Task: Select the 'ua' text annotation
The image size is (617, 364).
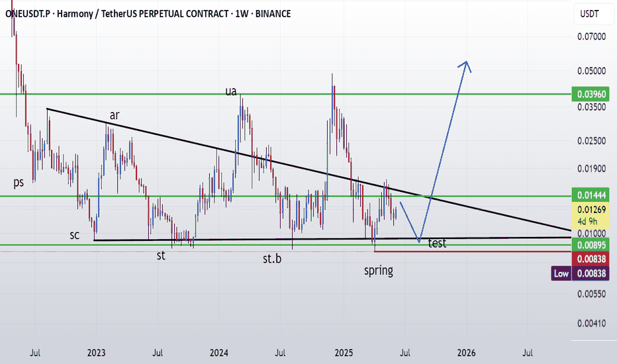Action: pyautogui.click(x=231, y=91)
